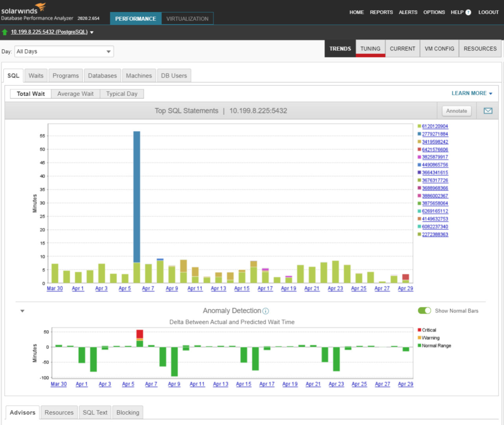504x425 pixels.
Task: Open REPORTS in top menu
Action: 381,12
